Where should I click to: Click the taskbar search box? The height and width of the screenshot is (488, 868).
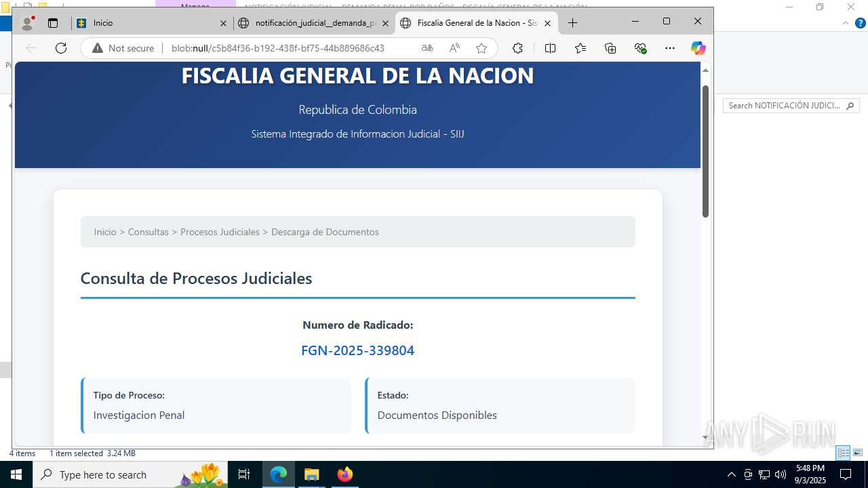click(x=132, y=474)
